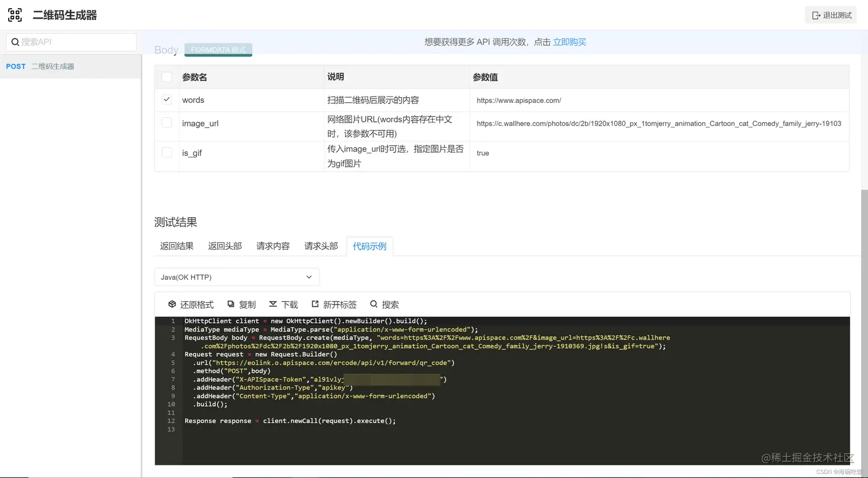868x478 pixels.
Task: Click the search in code icon
Action: [x=374, y=304]
